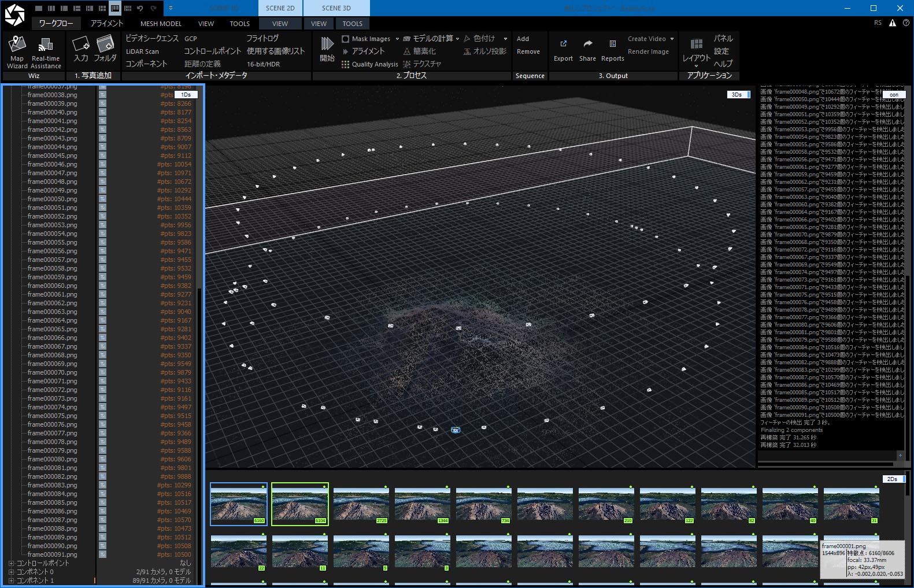Viewport: 914px width, 588px height.
Task: Click the Real-time Assistance icon
Action: tap(46, 45)
